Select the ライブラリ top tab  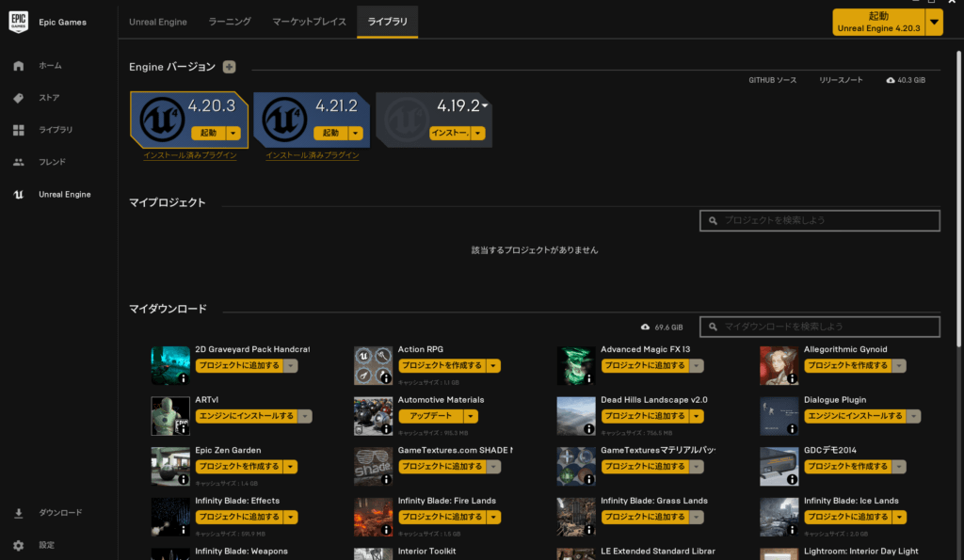387,23
